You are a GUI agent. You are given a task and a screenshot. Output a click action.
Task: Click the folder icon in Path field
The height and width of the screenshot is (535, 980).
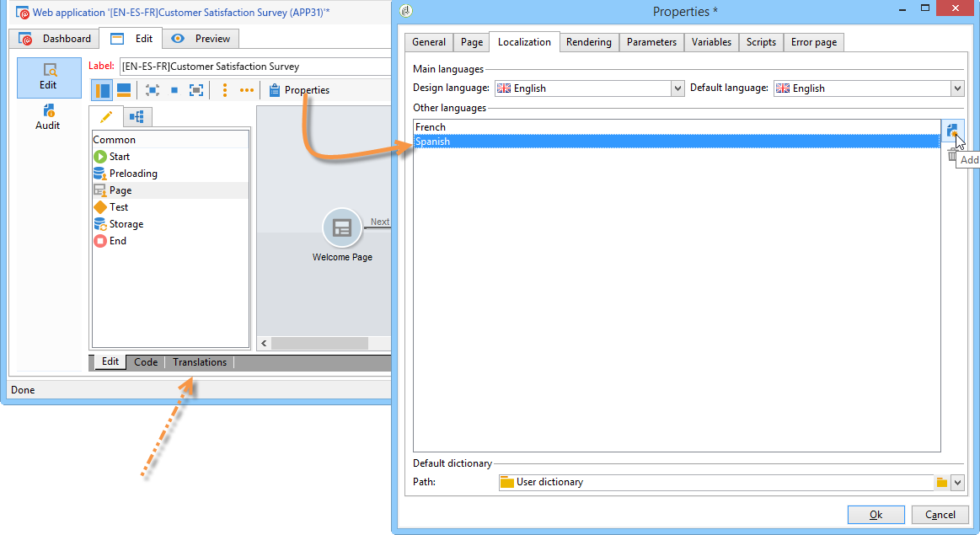pyautogui.click(x=942, y=482)
